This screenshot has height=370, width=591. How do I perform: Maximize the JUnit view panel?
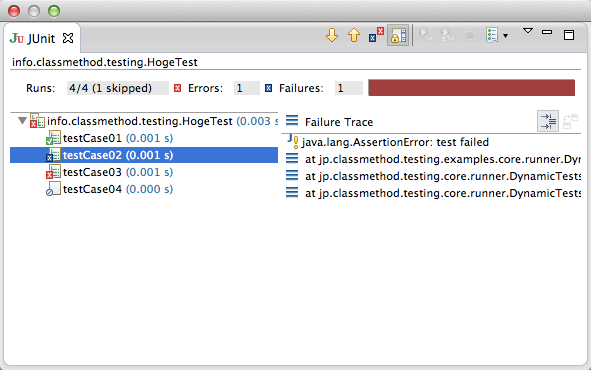(x=569, y=35)
